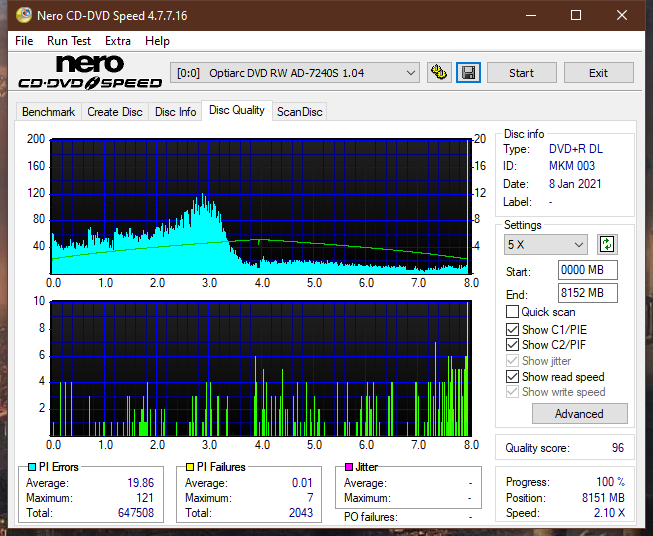This screenshot has height=536, width=653.
Task: Click the Start position MB field
Action: coord(587,271)
